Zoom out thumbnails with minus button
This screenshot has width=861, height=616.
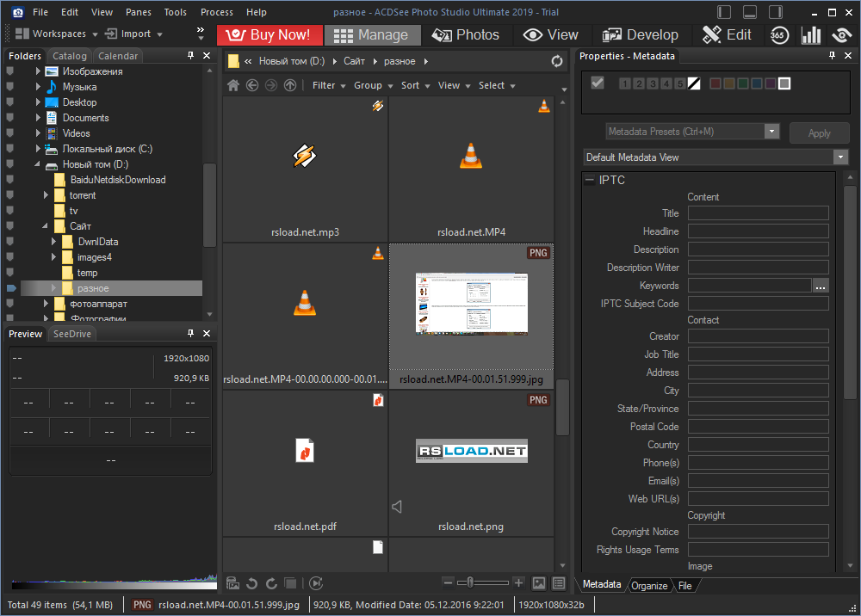(448, 582)
